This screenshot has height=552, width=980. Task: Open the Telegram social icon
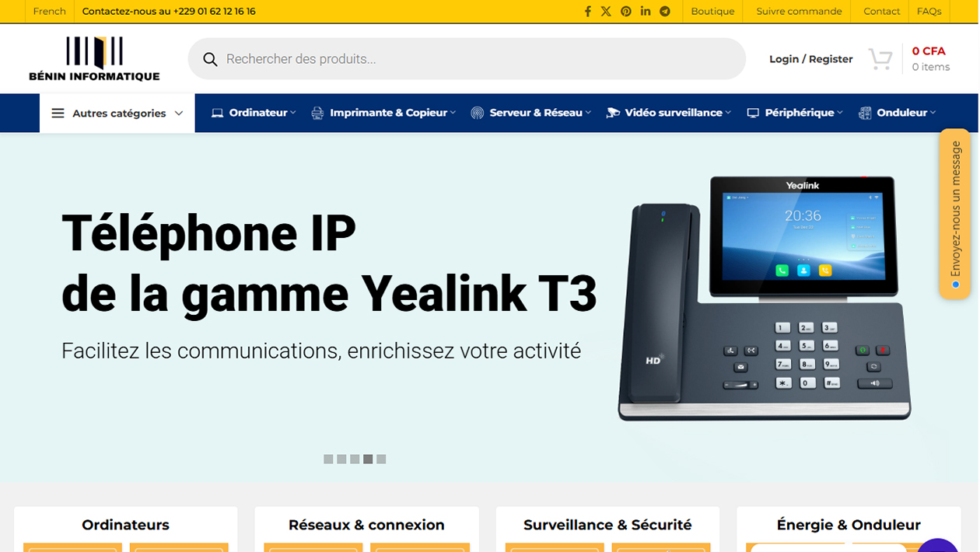[x=665, y=11]
